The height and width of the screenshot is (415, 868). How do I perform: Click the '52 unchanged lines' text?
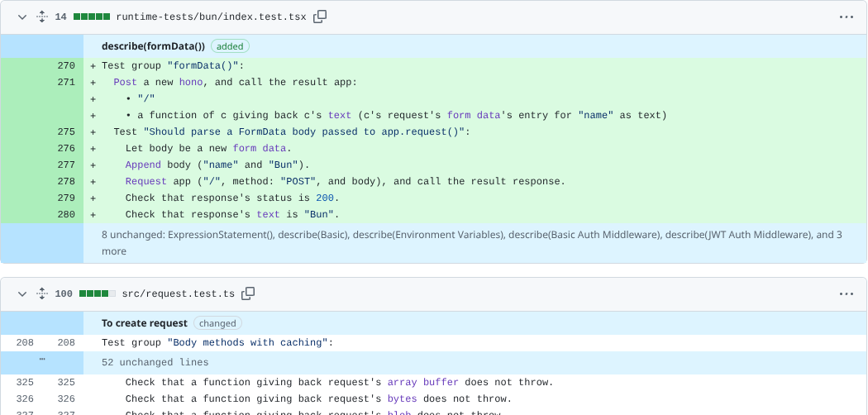155,363
